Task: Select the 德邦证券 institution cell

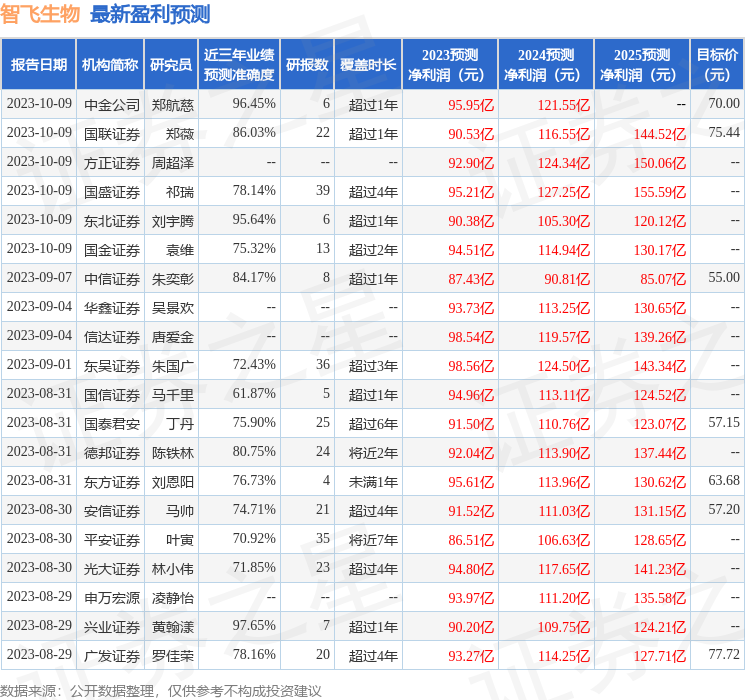Action: tap(112, 452)
